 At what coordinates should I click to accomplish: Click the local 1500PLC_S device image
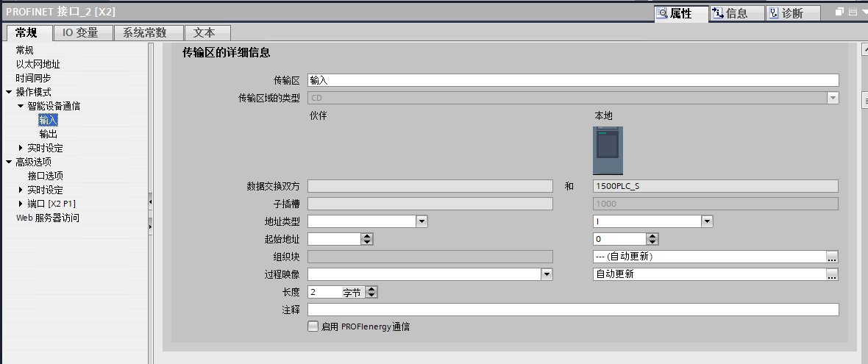tap(608, 151)
